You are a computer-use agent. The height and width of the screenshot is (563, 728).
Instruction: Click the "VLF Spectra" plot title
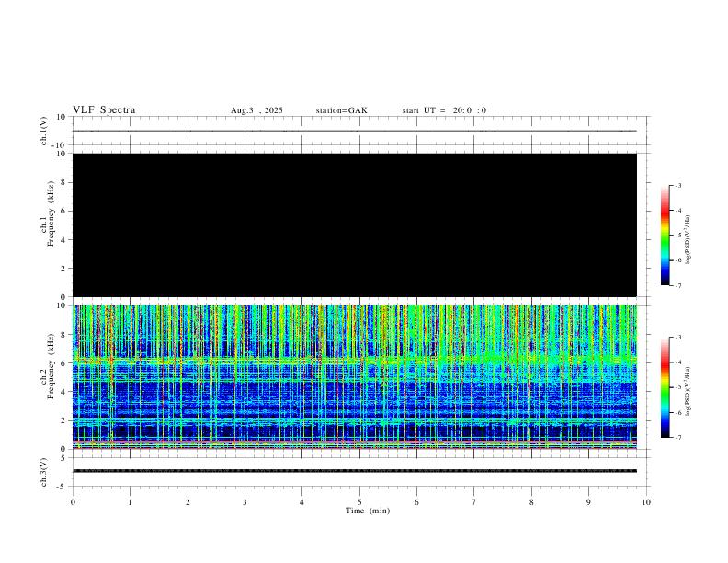pos(104,110)
